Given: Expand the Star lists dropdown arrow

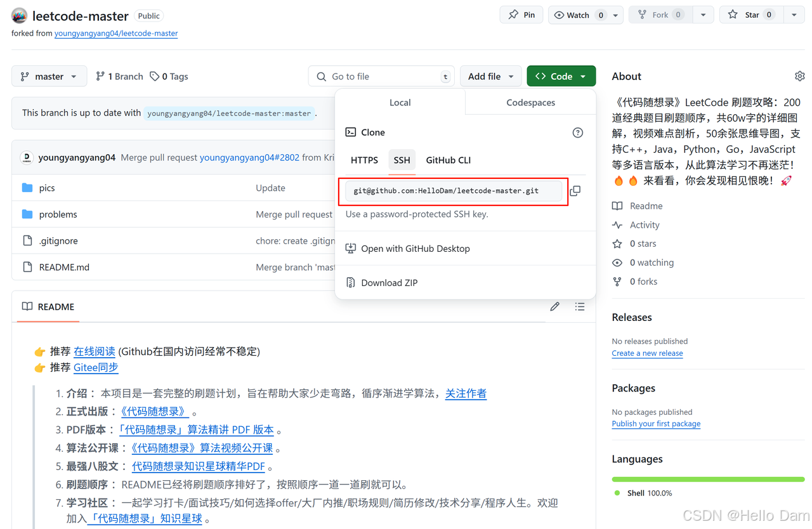Looking at the screenshot, I should 794,15.
